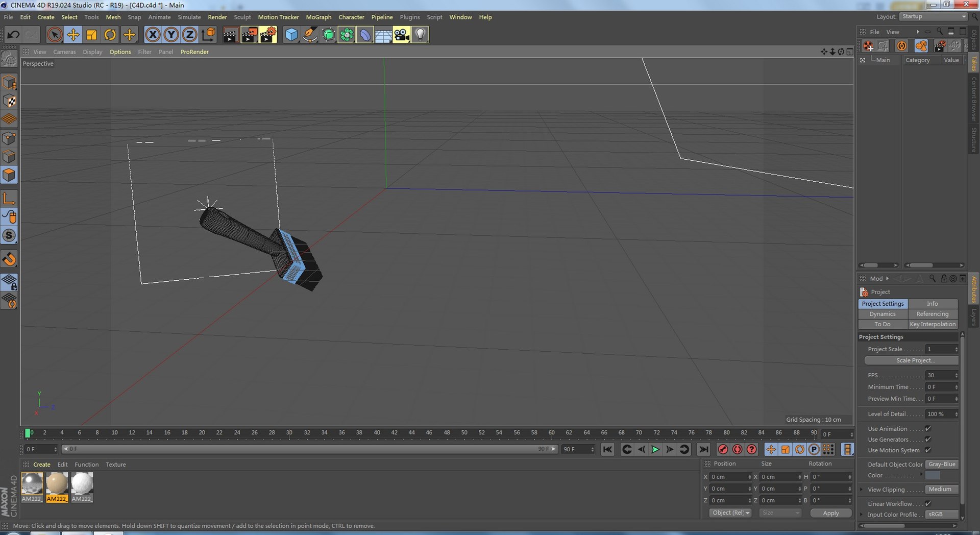Click the FPS value field
The width and height of the screenshot is (980, 535).
pyautogui.click(x=942, y=375)
